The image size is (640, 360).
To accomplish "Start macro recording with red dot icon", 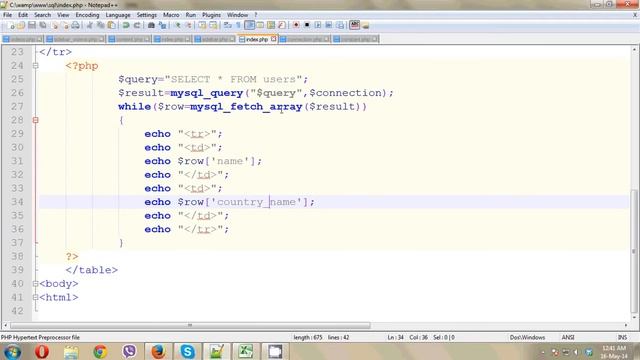I will 296,25.
